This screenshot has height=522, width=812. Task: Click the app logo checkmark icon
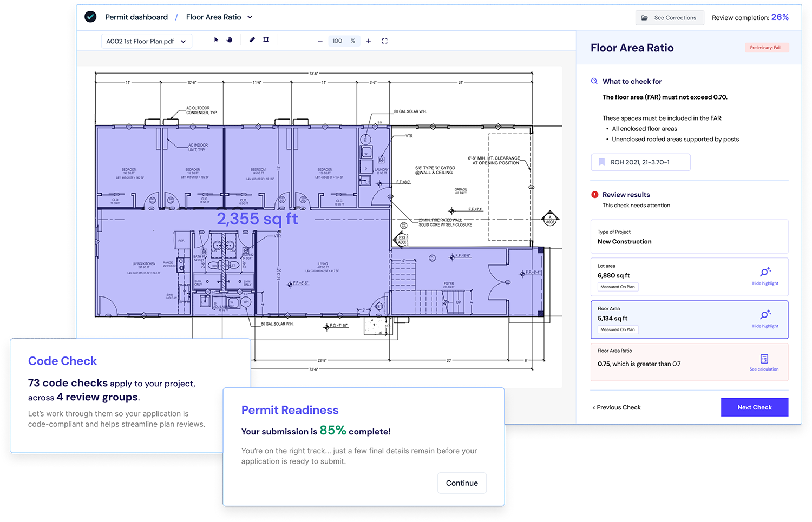pyautogui.click(x=91, y=17)
